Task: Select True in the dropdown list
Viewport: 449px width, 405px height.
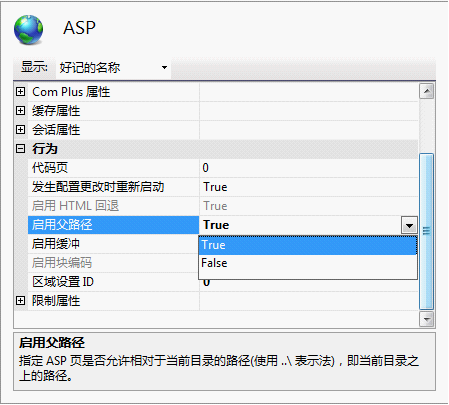Action: pyautogui.click(x=308, y=245)
